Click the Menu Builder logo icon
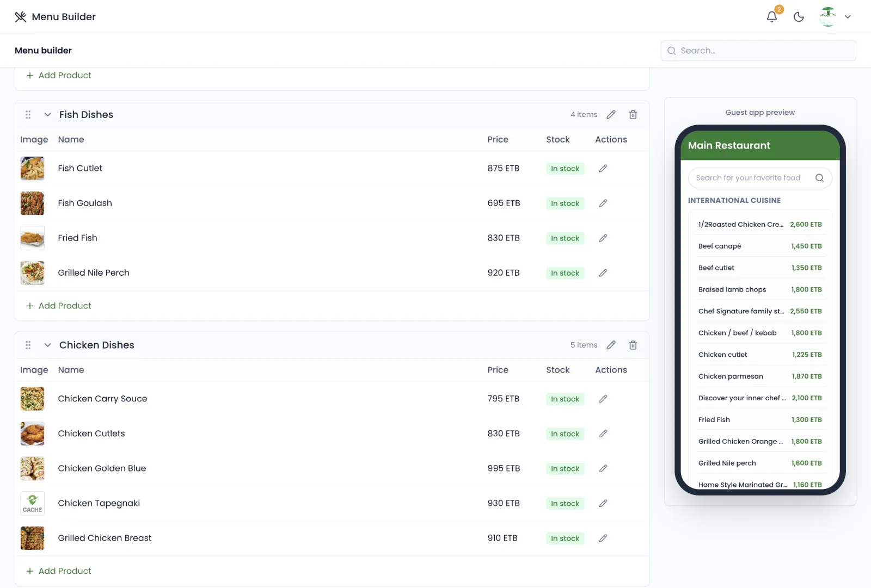Screen dimensions: 871x588 point(21,17)
